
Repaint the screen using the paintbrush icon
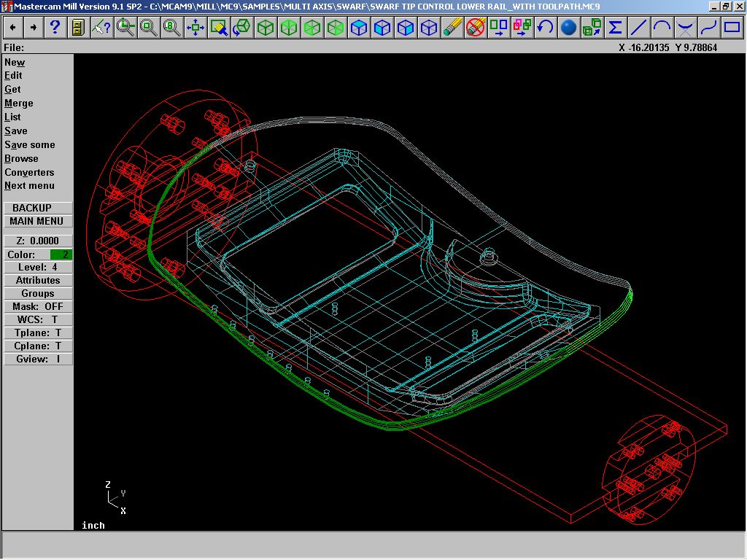tap(219, 28)
